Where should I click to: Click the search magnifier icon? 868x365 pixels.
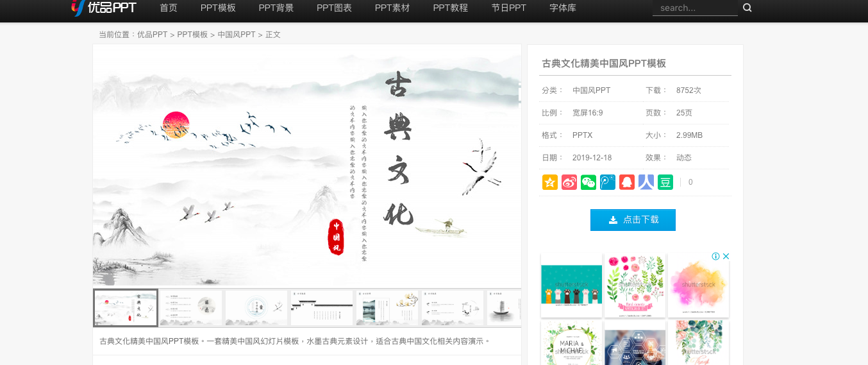747,8
